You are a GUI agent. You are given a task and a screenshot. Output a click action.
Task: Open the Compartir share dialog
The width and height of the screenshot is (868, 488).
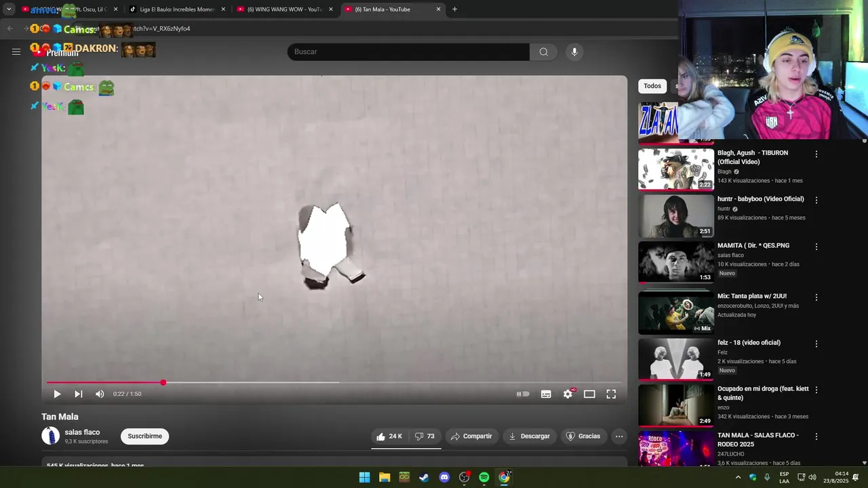click(x=471, y=436)
